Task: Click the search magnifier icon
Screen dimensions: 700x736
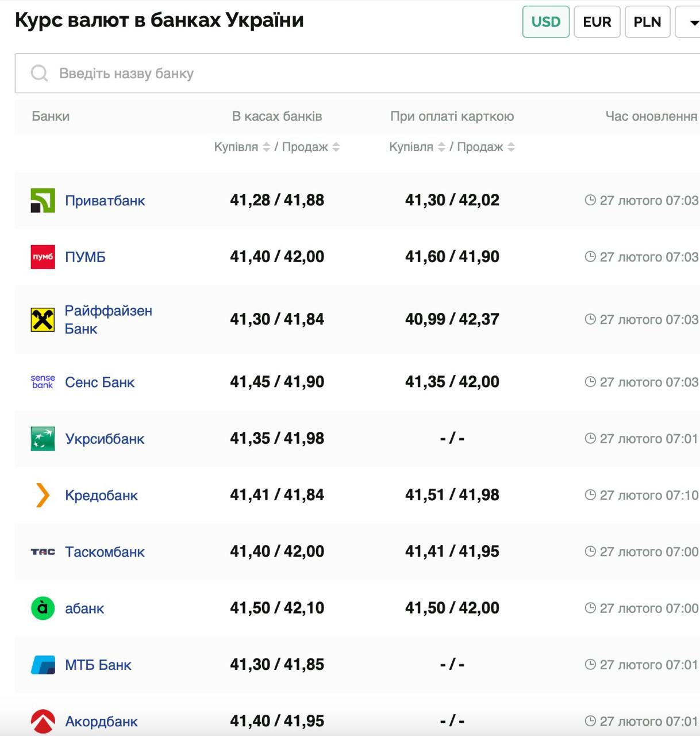Action: point(39,73)
